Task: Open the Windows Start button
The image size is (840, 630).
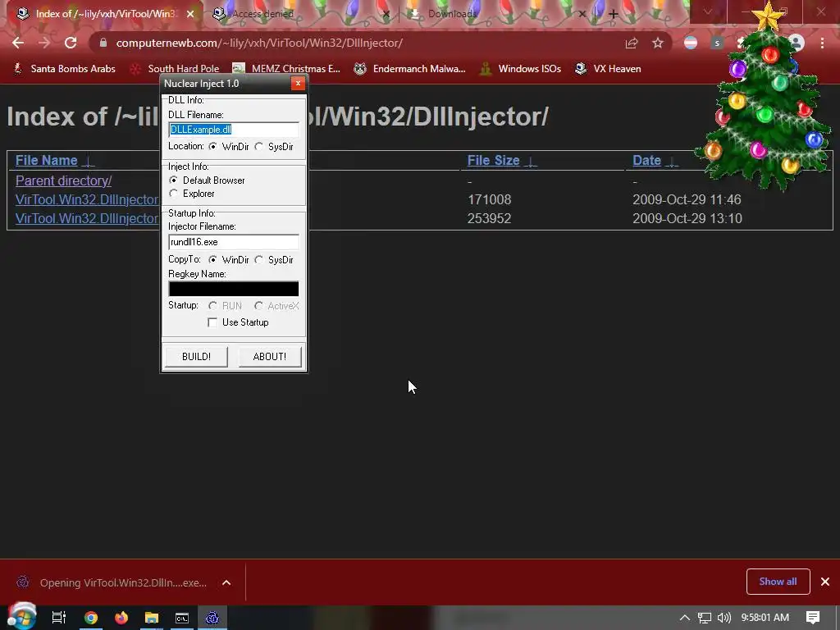Action: pyautogui.click(x=22, y=617)
